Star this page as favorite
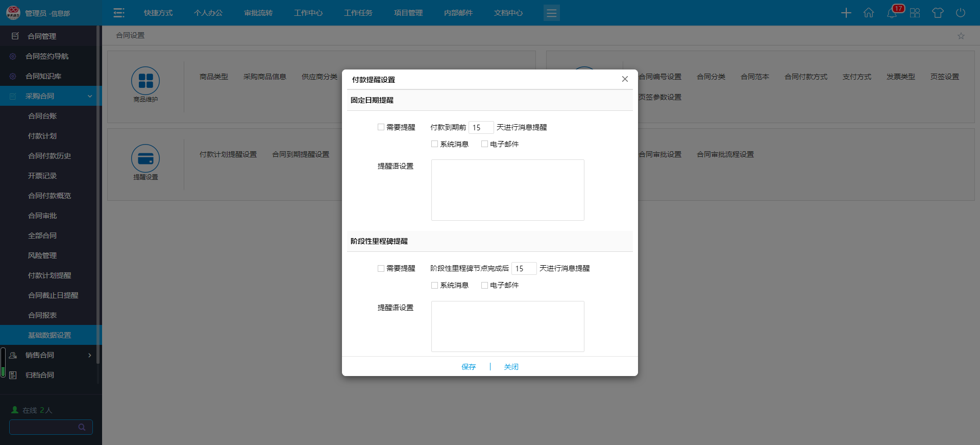The image size is (980, 445). [961, 36]
